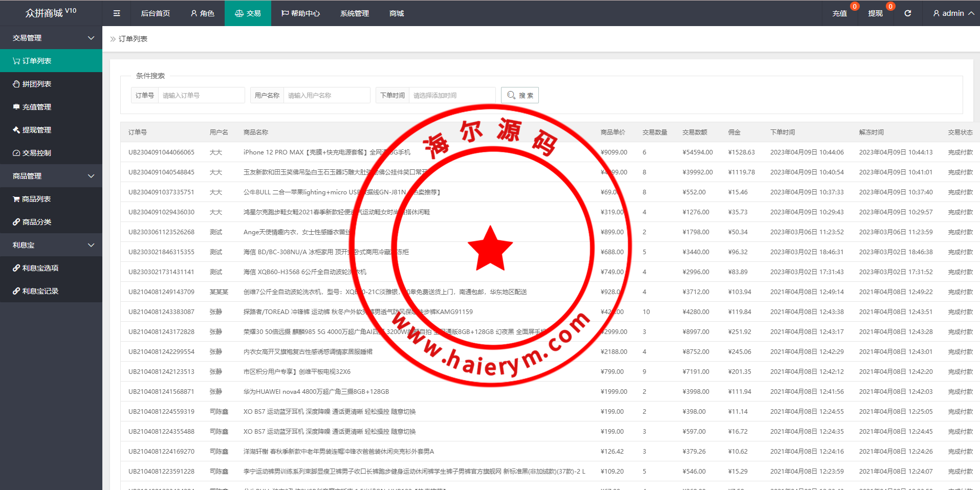Click the refresh icon in top bar

tap(907, 13)
